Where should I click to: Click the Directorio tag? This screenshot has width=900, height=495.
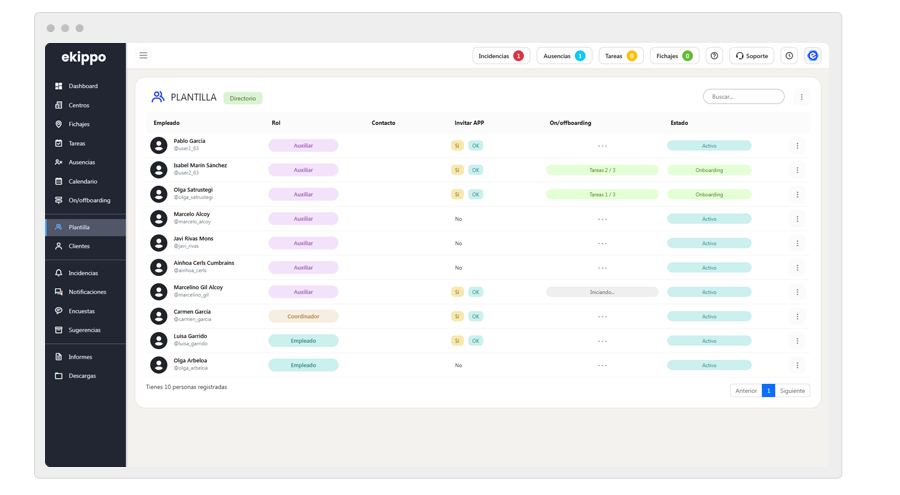point(243,98)
